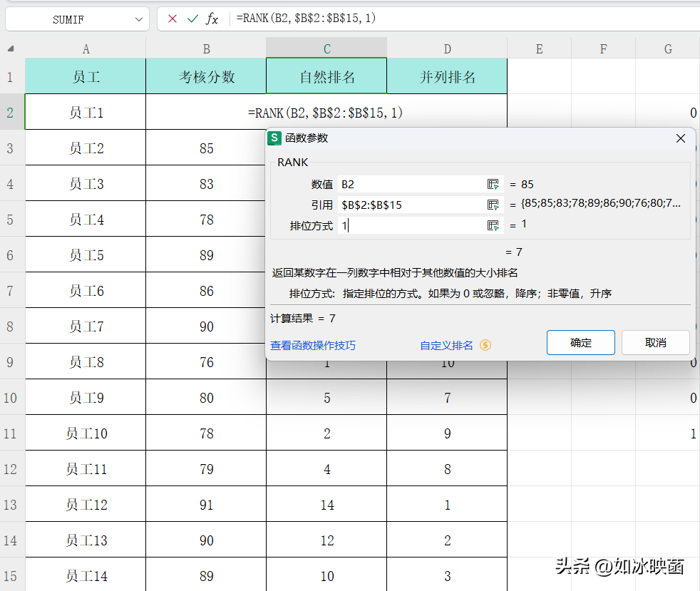700x591 pixels.
Task: Click 并列排名 value 8 in 员工11 row
Action: click(448, 469)
